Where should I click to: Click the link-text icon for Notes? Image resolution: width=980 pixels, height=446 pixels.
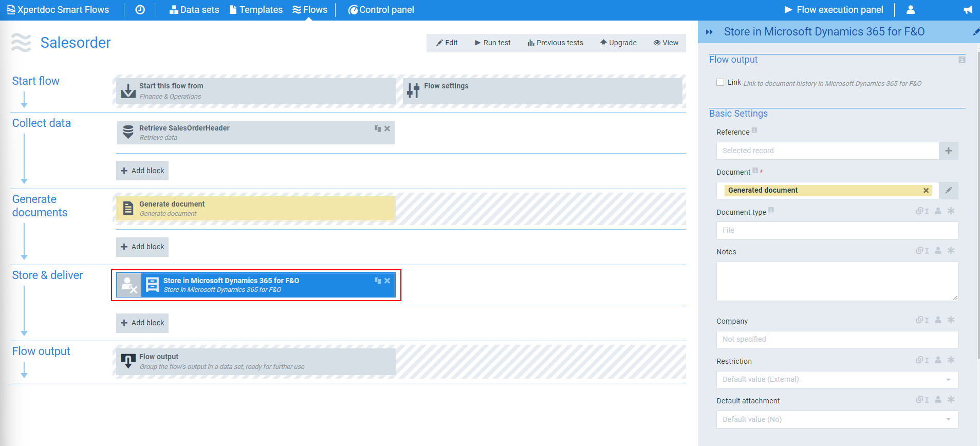(x=922, y=251)
